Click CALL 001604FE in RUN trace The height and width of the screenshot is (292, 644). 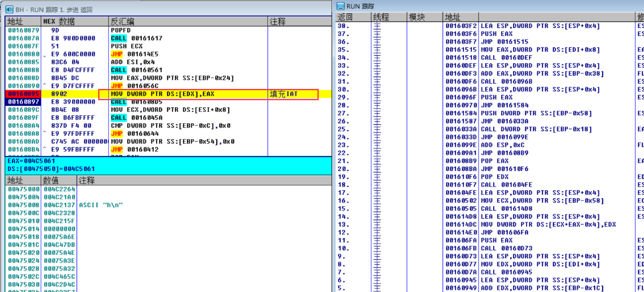coord(507,184)
